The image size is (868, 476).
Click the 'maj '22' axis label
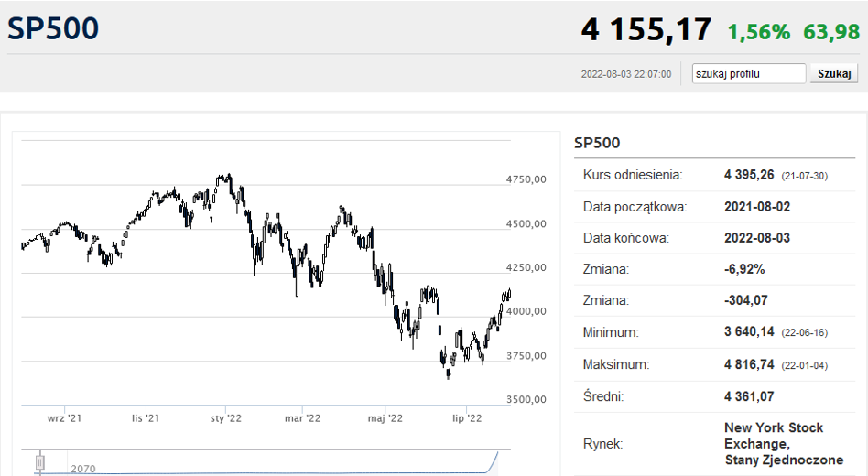click(x=385, y=418)
